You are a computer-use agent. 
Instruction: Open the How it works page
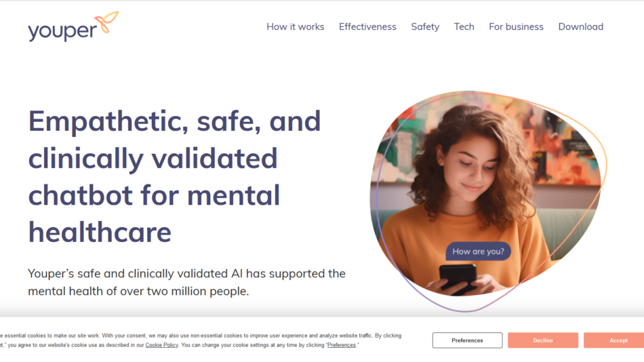(x=295, y=27)
